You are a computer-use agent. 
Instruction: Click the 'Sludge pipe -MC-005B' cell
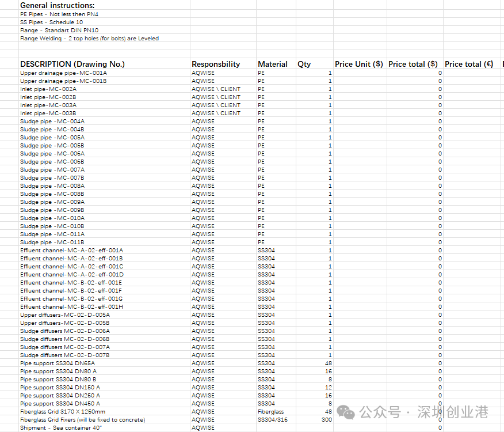coord(104,145)
